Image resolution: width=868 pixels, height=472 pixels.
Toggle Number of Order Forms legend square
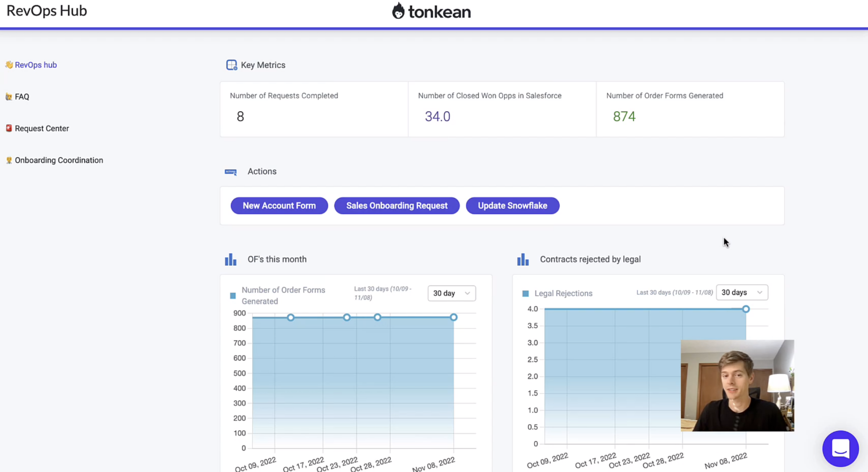tap(233, 296)
